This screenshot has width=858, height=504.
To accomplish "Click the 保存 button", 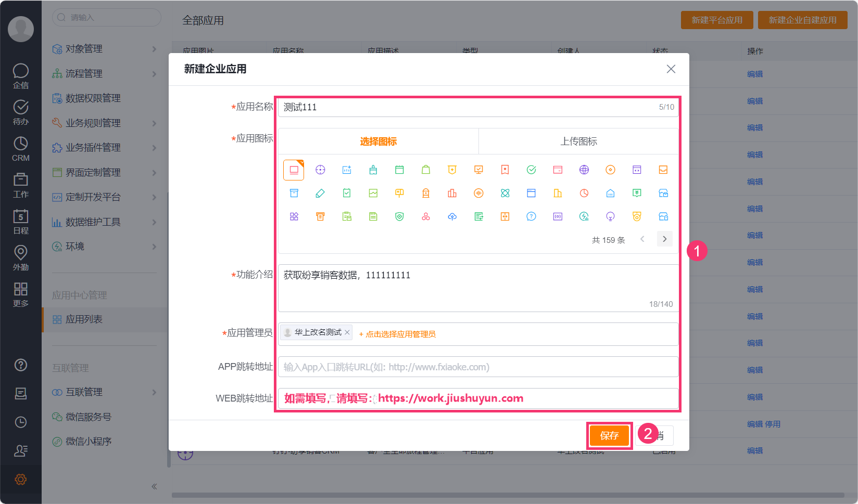I will coord(609,435).
